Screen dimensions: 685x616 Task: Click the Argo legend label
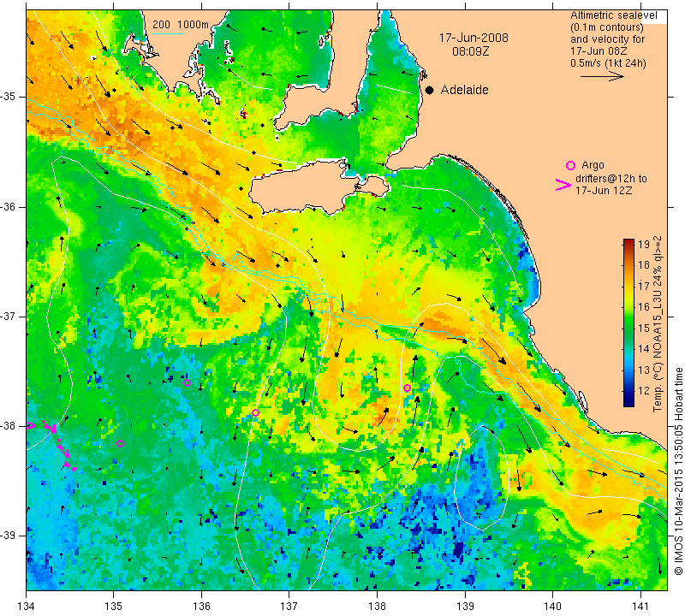point(593,165)
